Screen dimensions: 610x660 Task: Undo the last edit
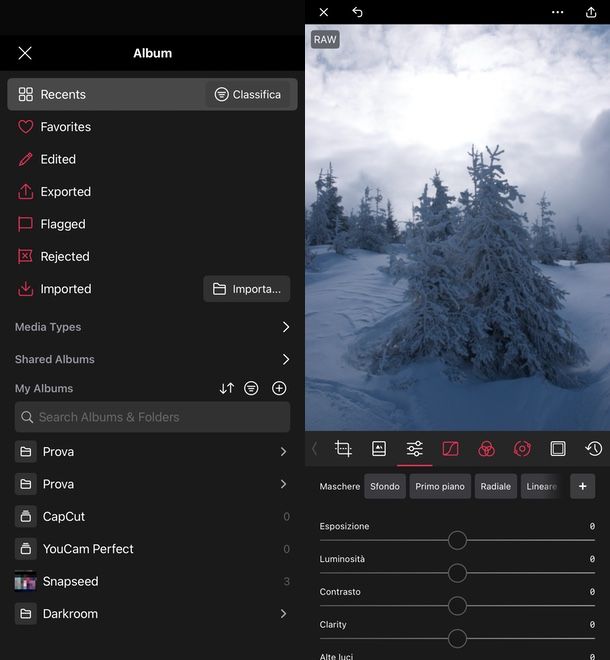(x=357, y=12)
